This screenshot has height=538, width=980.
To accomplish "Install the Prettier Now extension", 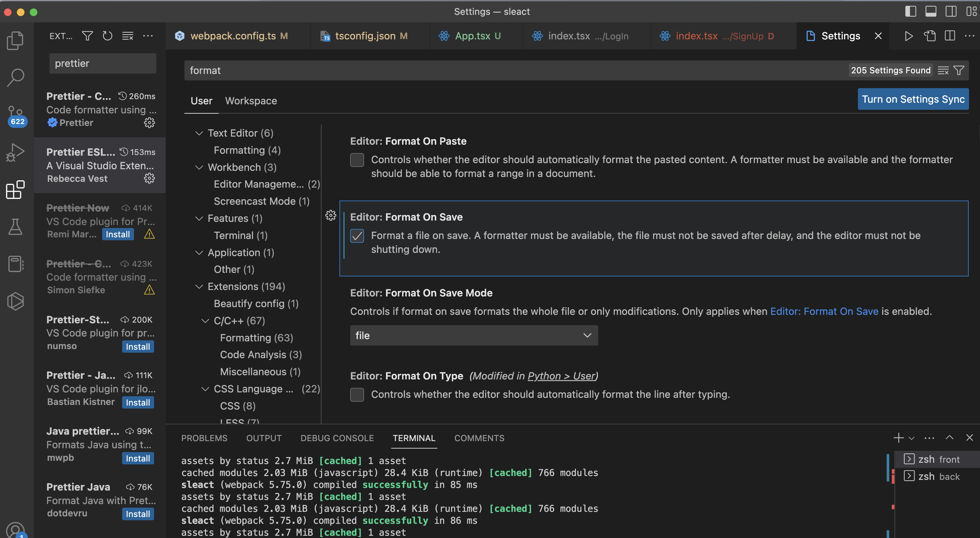I will 118,234.
